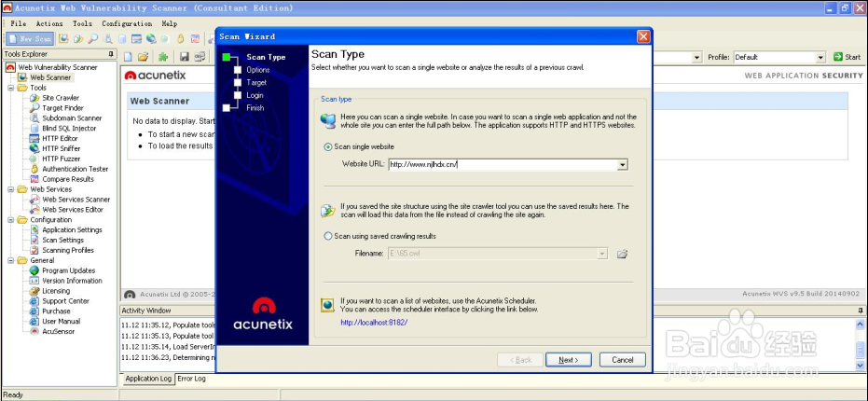Open Scan Settings in the Configuration group

[x=63, y=240]
